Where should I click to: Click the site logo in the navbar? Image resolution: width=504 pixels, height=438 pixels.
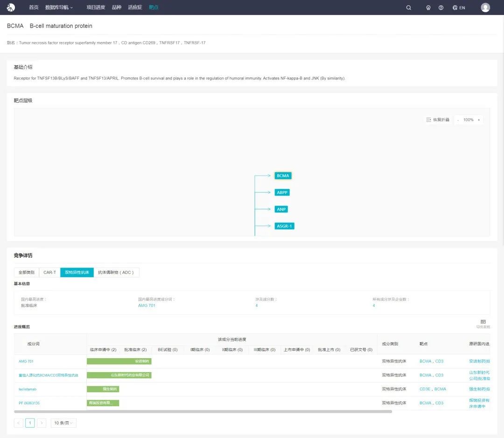11,7
